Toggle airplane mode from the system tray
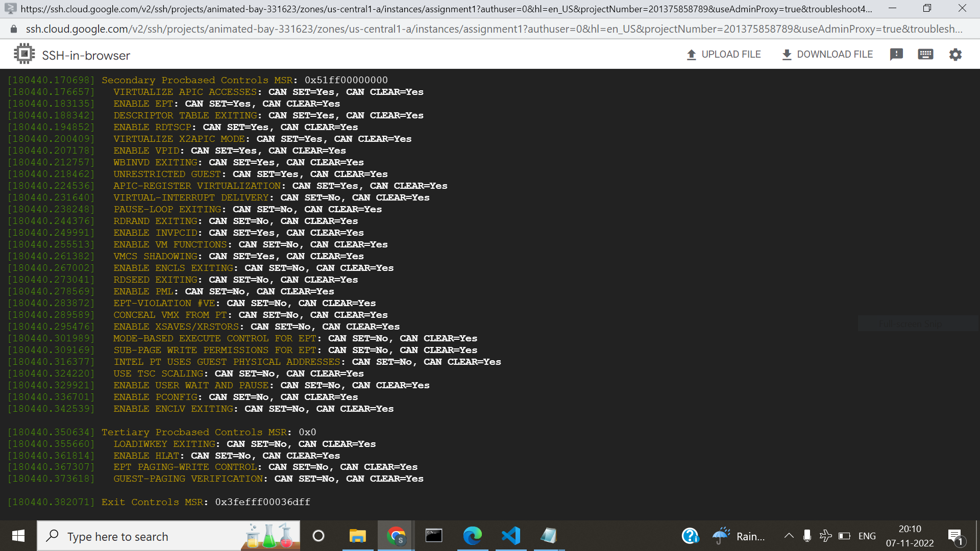Screen dimensions: 980x551 point(826,536)
